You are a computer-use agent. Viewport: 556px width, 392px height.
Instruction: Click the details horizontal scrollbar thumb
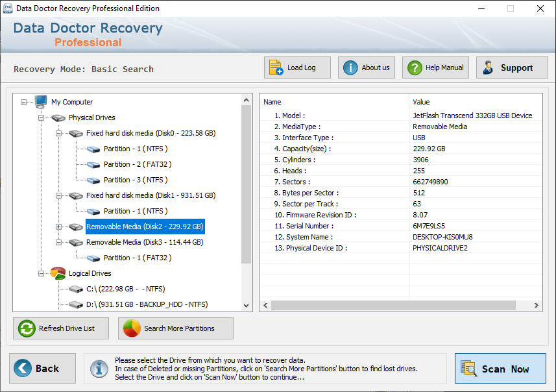393,306
